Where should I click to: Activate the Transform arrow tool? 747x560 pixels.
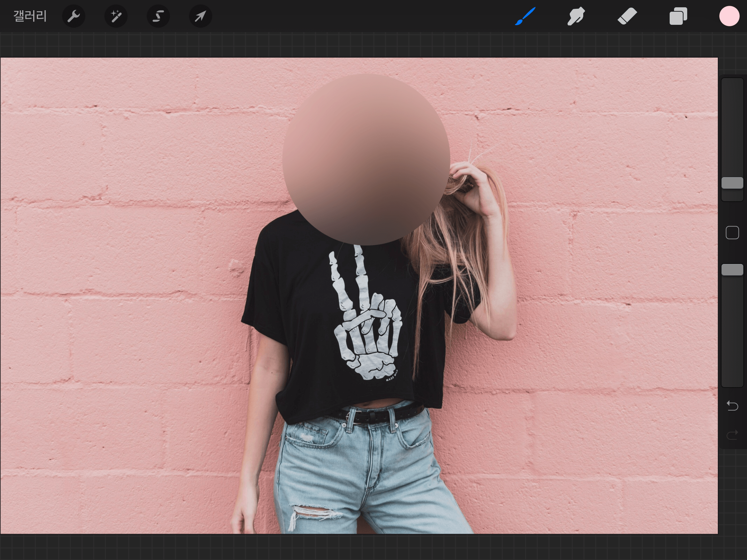[200, 16]
